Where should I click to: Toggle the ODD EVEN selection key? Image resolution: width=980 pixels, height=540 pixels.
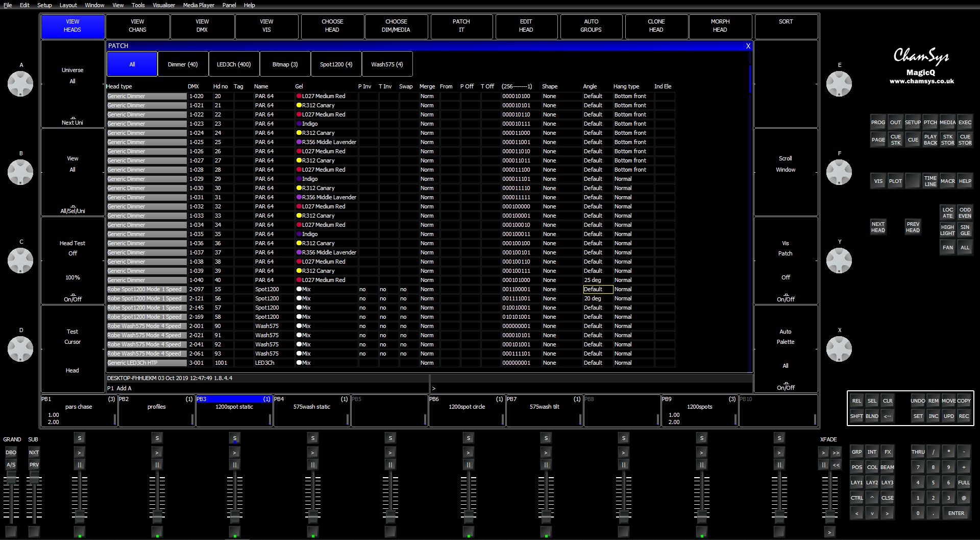tap(965, 213)
